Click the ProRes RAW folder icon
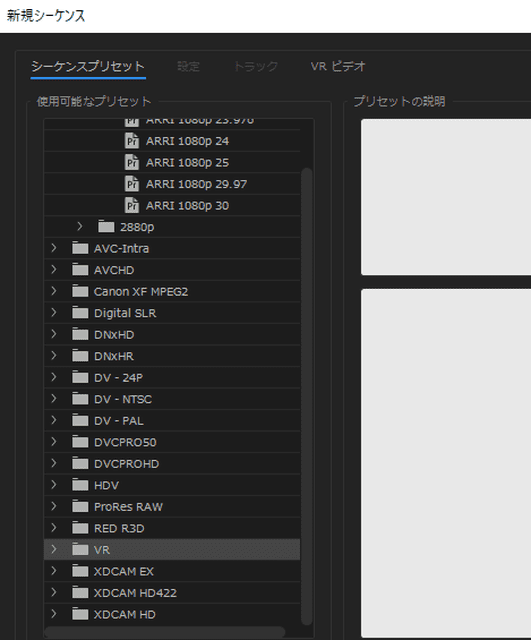531x640 pixels. (80, 507)
